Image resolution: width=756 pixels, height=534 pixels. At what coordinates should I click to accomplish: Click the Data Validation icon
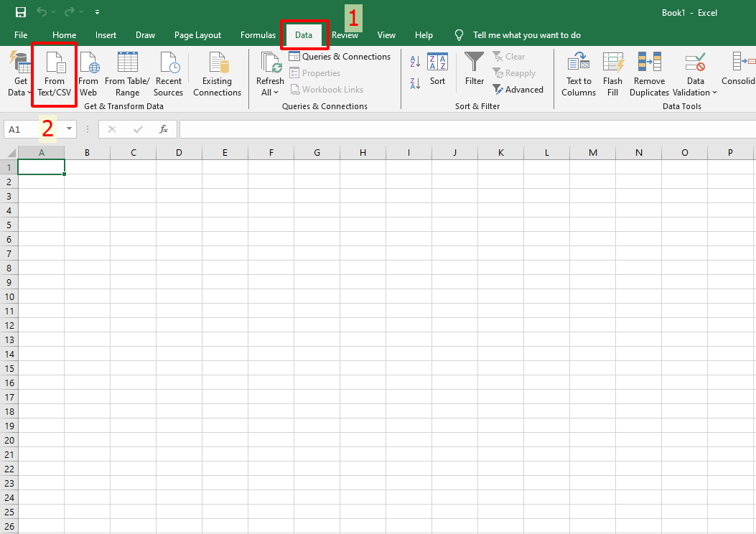coord(695,62)
